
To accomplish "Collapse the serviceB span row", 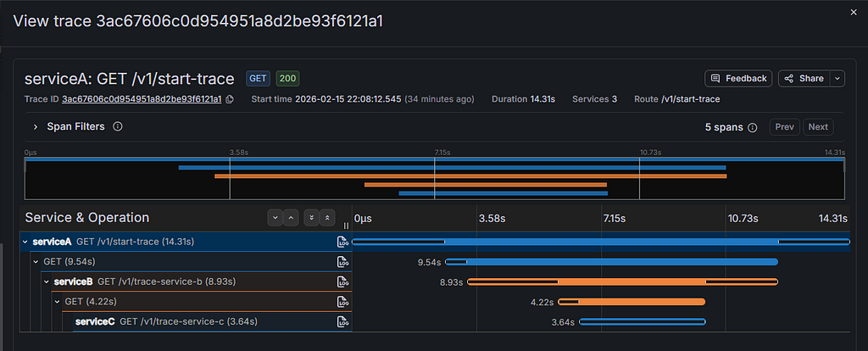I will point(47,281).
